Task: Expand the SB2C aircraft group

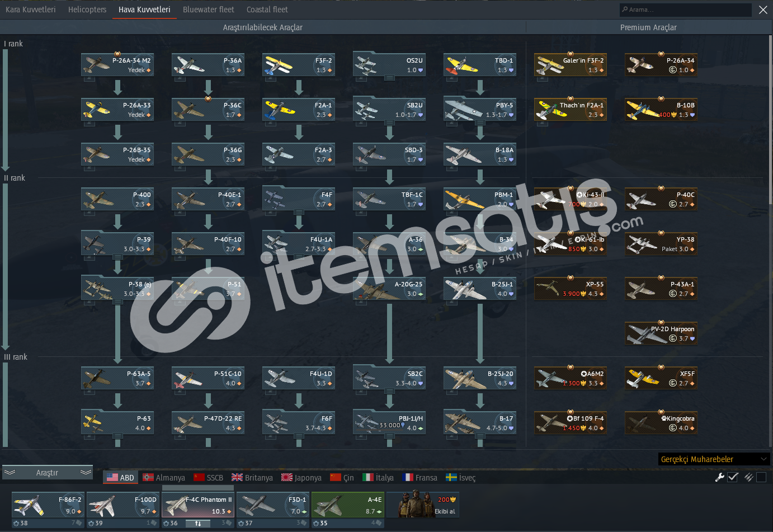Action: pos(389,392)
